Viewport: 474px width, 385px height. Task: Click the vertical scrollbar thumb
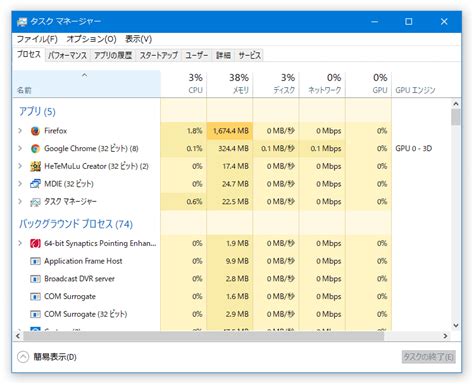[x=456, y=117]
